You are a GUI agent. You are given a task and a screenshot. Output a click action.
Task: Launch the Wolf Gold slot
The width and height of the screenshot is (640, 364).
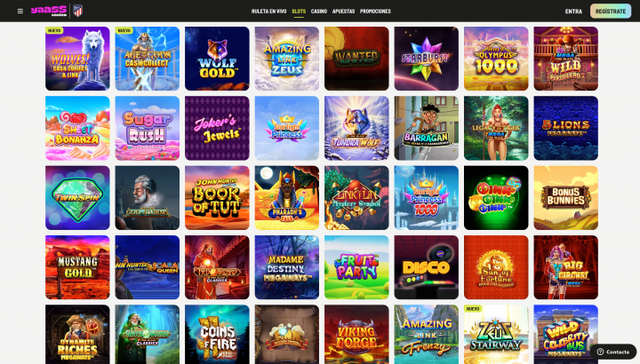coord(217,59)
